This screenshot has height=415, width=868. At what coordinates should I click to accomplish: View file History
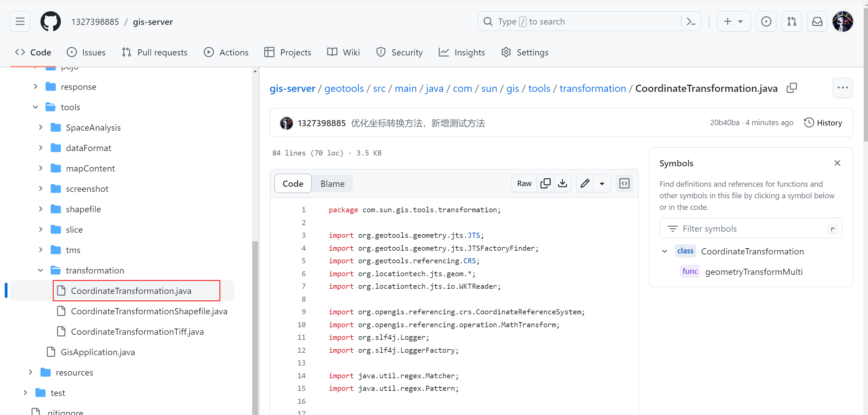pos(823,123)
